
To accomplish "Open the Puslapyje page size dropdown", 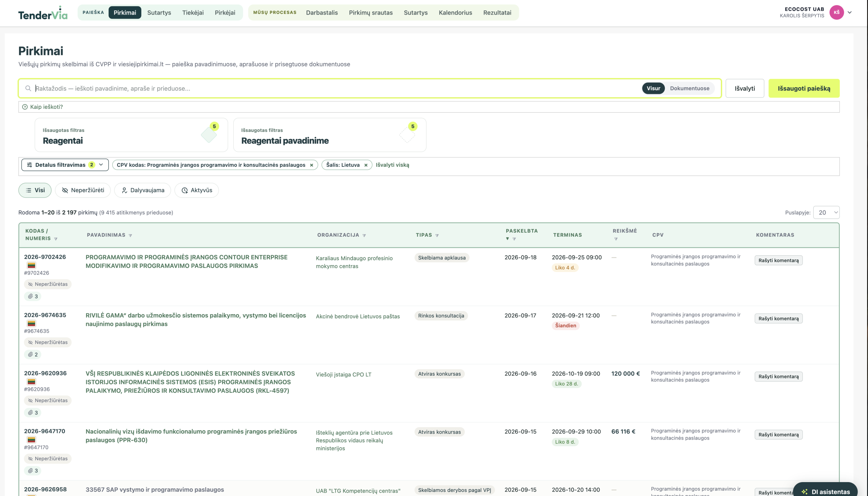I will click(826, 213).
